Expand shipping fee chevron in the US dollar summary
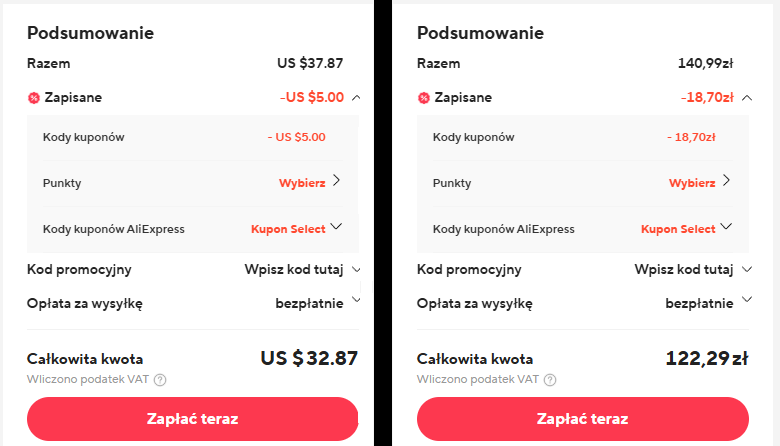 (x=356, y=299)
